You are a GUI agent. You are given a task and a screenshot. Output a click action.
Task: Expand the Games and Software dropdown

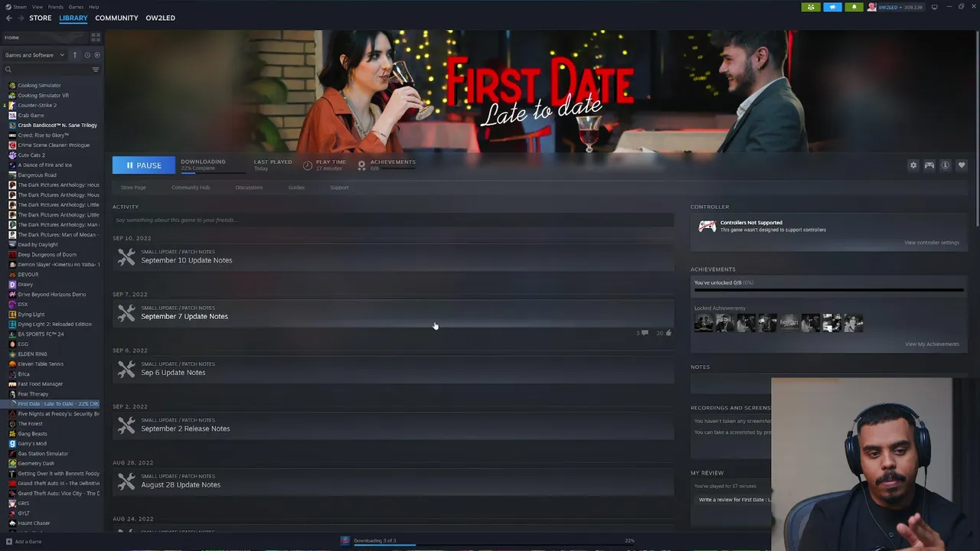point(34,55)
